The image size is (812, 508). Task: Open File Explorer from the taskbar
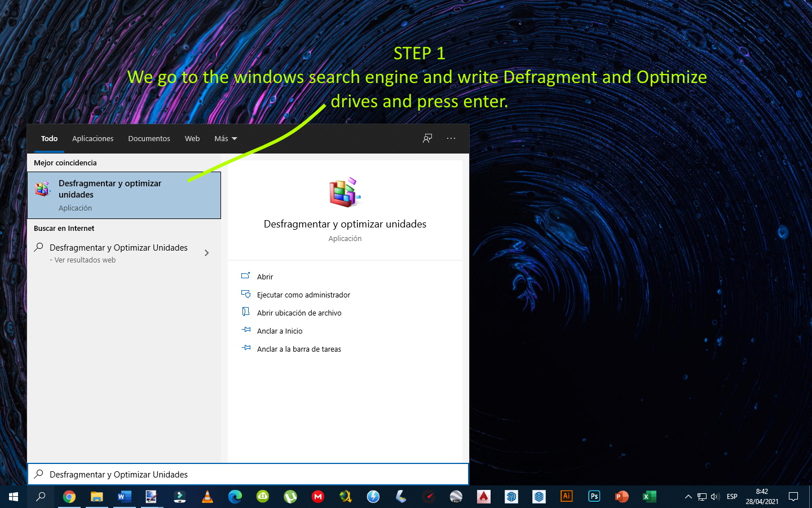[96, 497]
